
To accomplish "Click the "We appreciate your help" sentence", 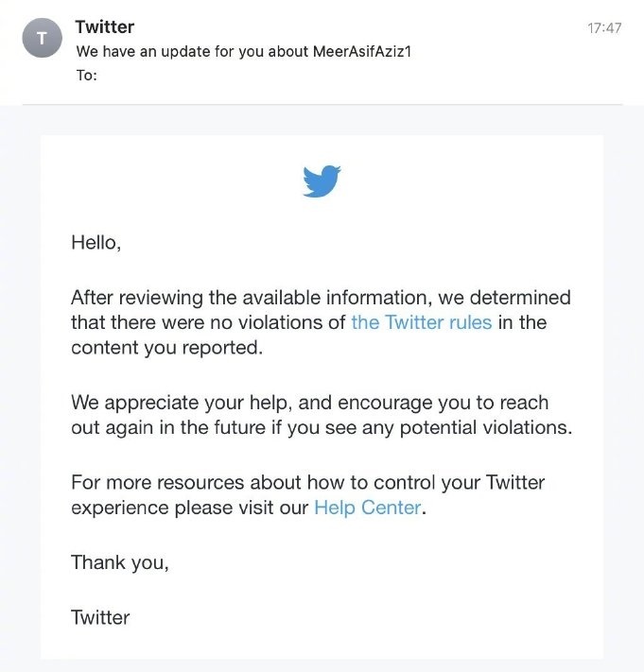I will tap(182, 403).
